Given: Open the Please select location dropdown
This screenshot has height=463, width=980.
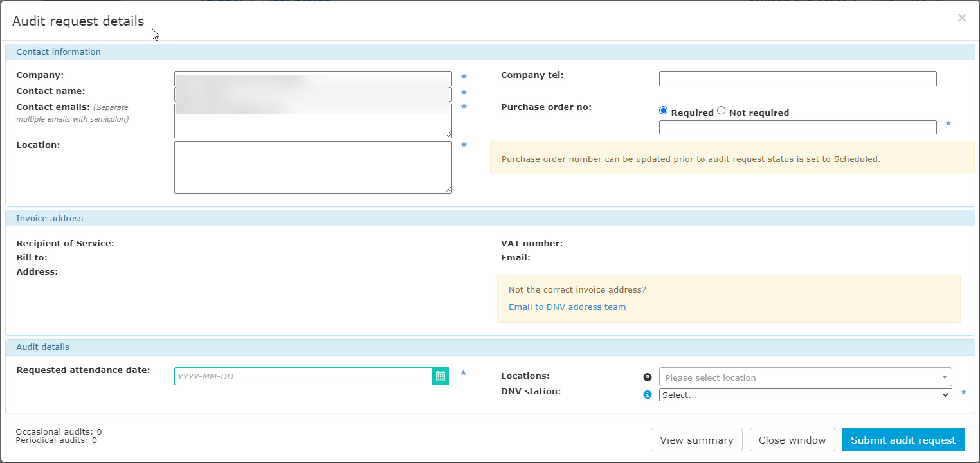Looking at the screenshot, I should point(772,377).
